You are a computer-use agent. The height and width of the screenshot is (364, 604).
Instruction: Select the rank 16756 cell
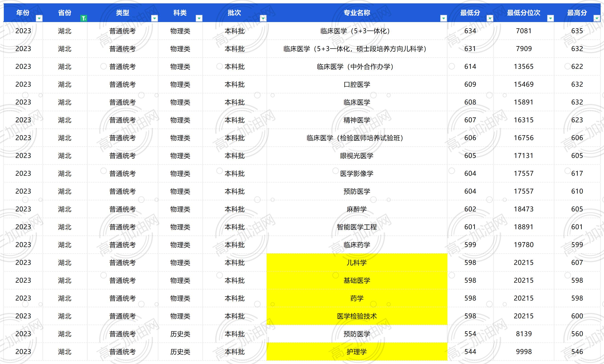tap(524, 138)
